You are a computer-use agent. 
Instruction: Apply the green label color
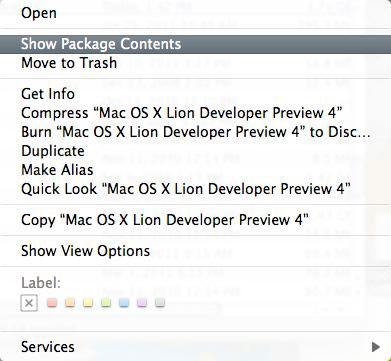(106, 303)
